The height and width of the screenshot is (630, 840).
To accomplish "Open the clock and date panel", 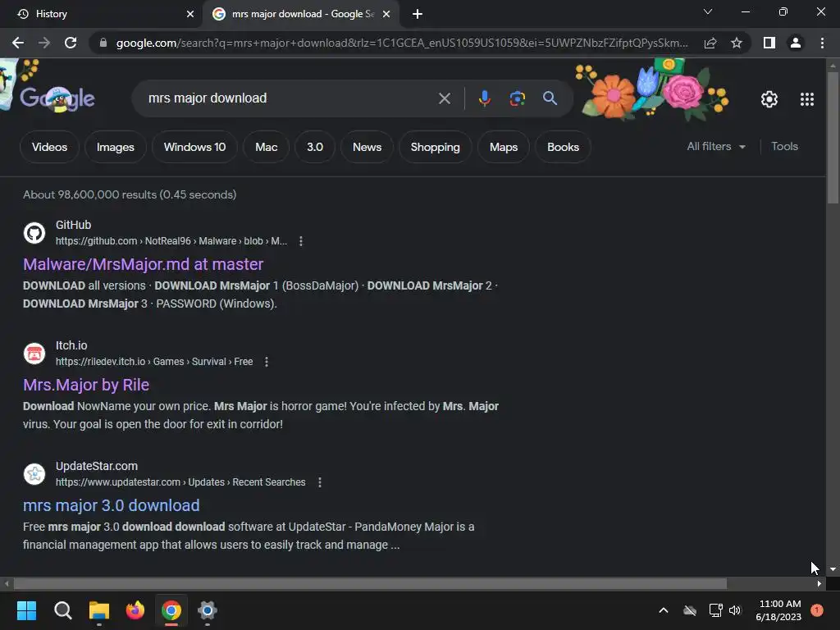I will [778, 610].
